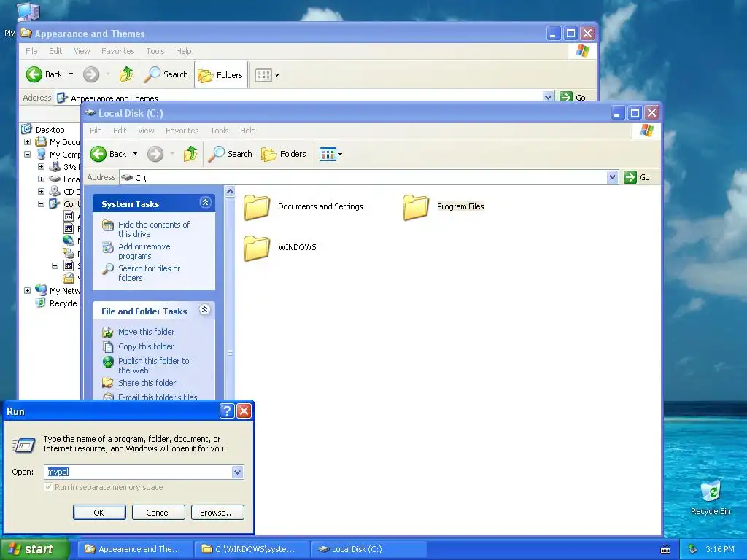Screen dimensions: 747x560
Task: Open Favorites menu in Local Disk window
Action: tap(182, 131)
